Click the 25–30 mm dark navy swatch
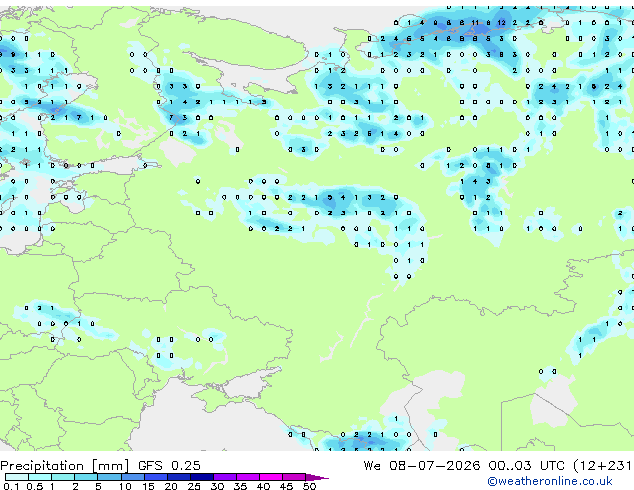Viewport: 634px width, 490px height. point(202,477)
